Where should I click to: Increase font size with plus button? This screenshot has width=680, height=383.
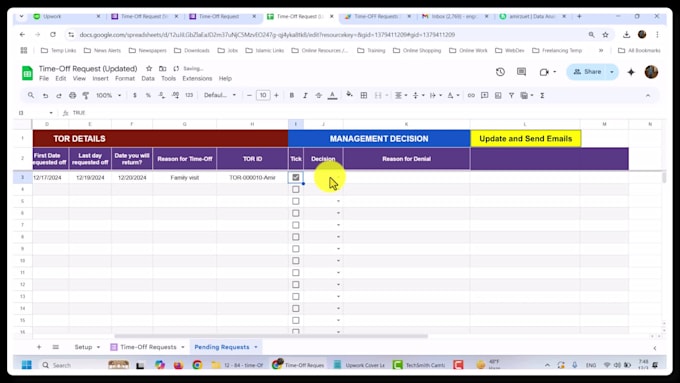(x=276, y=95)
